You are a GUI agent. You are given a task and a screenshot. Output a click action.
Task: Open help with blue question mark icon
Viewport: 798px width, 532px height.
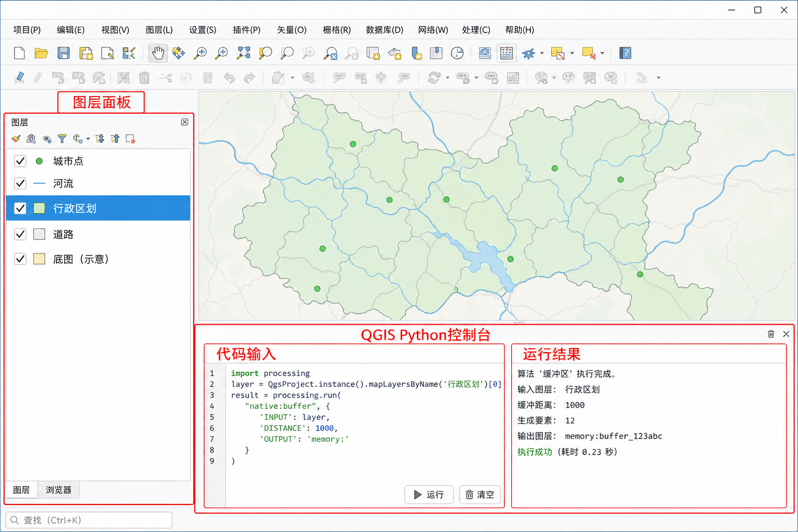[x=626, y=52]
